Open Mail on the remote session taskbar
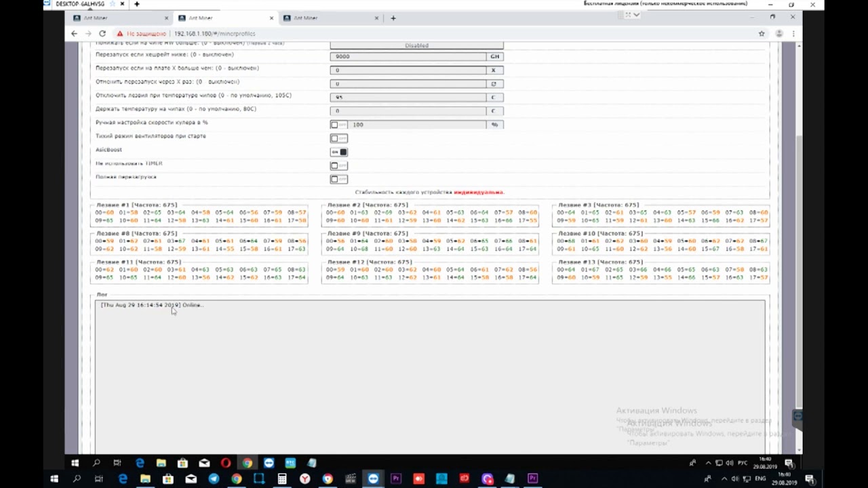 pyautogui.click(x=204, y=463)
